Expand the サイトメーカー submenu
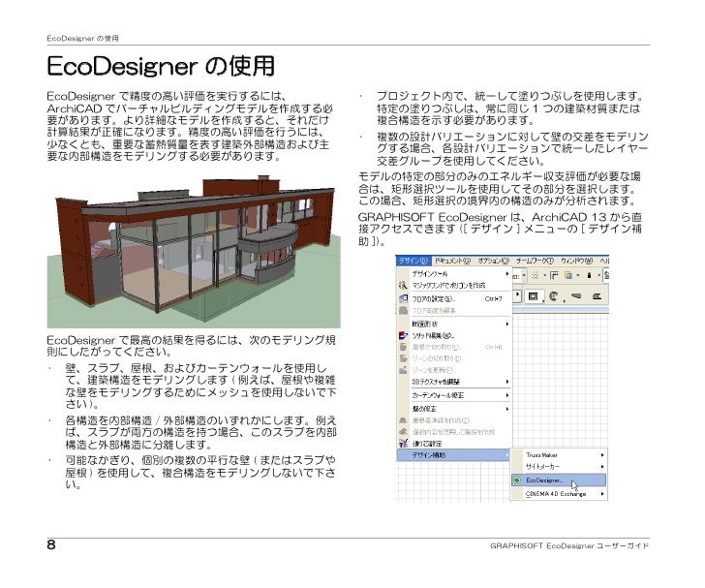 point(560,467)
